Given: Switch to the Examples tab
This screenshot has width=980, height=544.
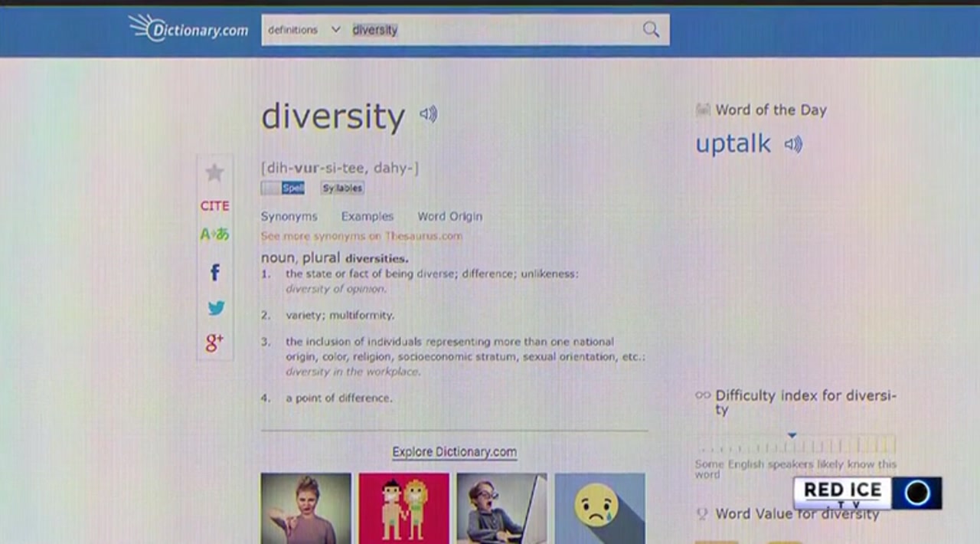Looking at the screenshot, I should pos(367,217).
